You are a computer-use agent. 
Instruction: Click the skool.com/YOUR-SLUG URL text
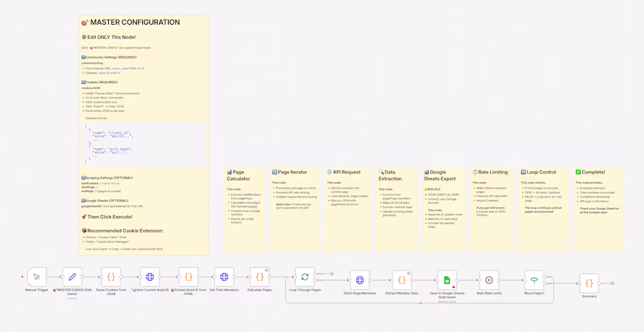[129, 68]
